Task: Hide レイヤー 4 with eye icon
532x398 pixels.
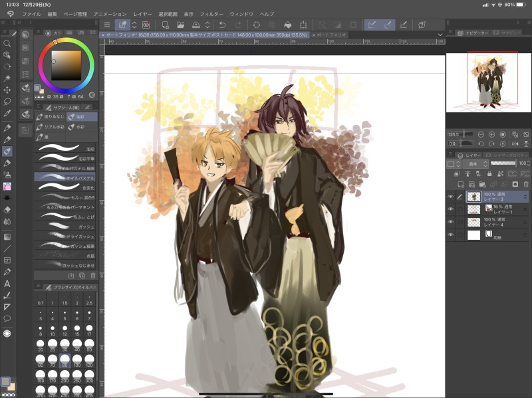Action: (x=451, y=222)
